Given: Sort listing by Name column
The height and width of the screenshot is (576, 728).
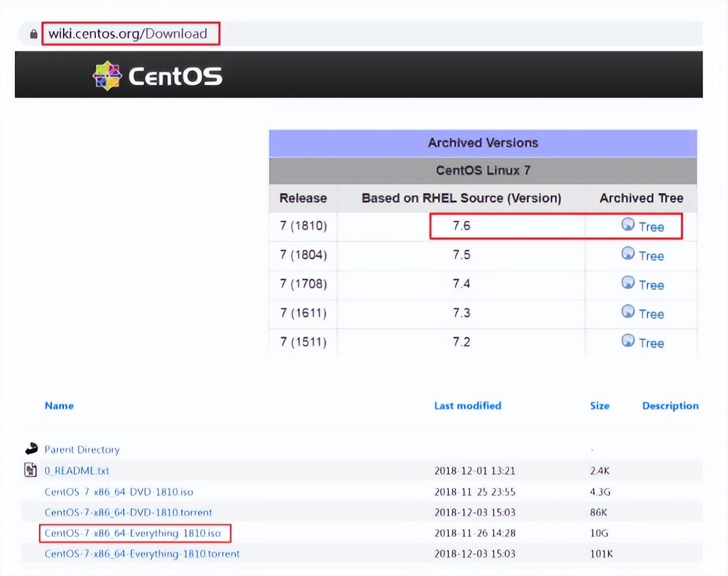Looking at the screenshot, I should [x=59, y=405].
